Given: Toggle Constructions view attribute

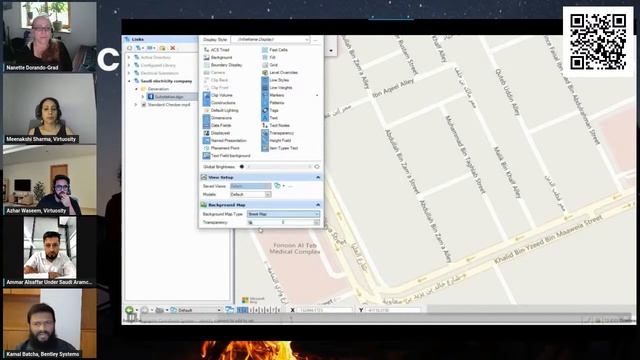Looking at the screenshot, I should [220, 103].
